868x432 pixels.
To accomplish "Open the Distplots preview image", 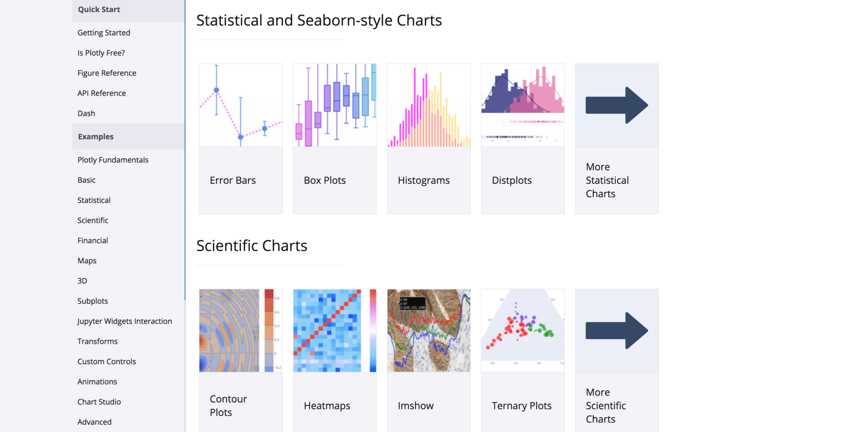I will [x=523, y=105].
